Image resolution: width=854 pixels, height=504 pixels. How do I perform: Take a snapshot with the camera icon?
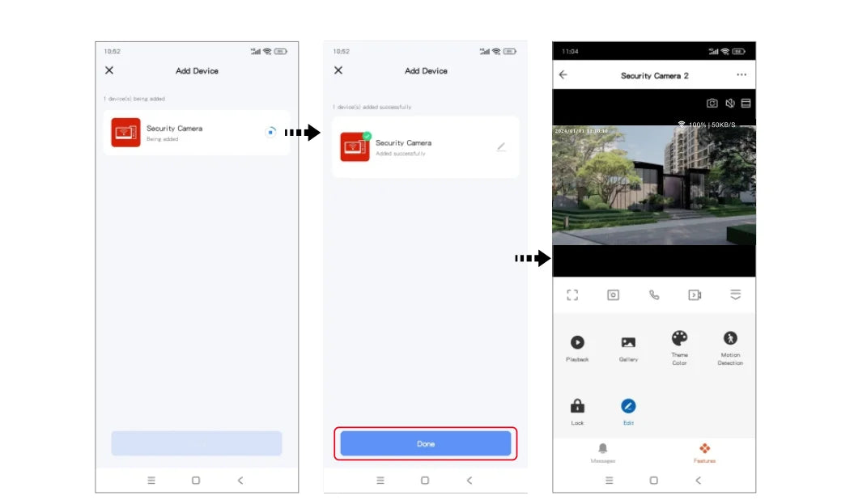coord(712,103)
